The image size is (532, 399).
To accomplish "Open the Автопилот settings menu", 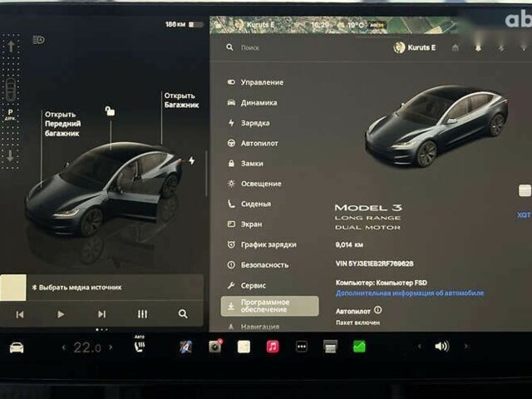I will click(253, 143).
